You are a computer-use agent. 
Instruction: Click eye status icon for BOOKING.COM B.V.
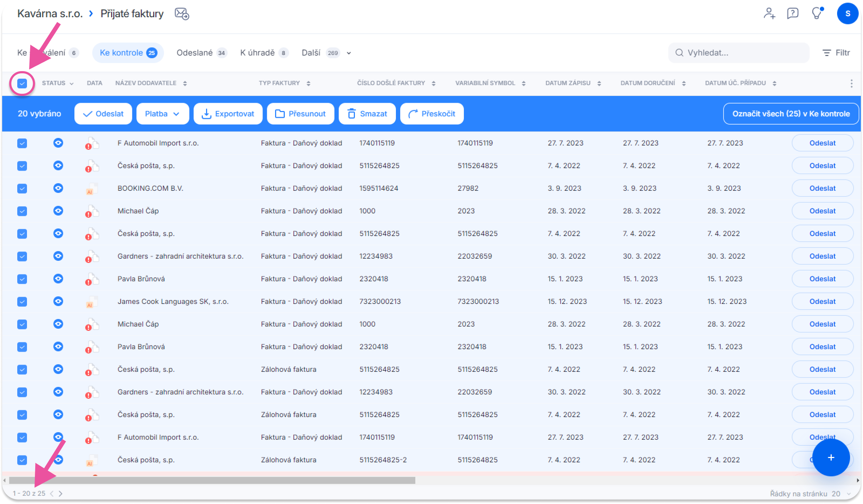tap(58, 188)
